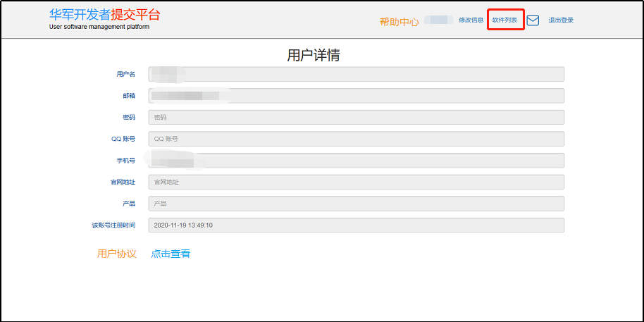
Task: Click the blurred username in the header
Action: [439, 20]
